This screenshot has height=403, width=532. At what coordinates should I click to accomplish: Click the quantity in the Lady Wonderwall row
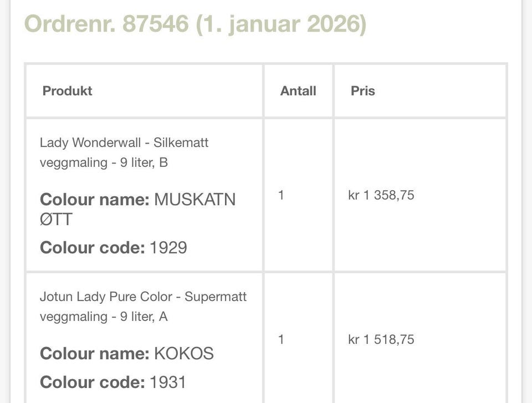[x=281, y=195]
